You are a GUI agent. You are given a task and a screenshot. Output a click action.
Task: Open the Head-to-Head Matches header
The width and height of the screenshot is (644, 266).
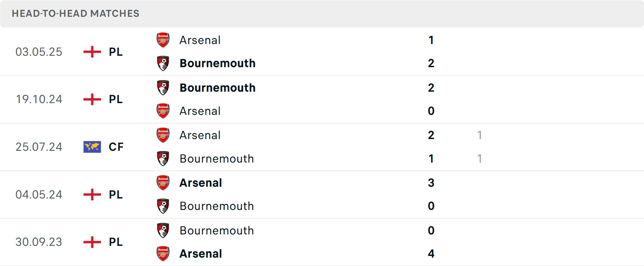click(x=75, y=13)
